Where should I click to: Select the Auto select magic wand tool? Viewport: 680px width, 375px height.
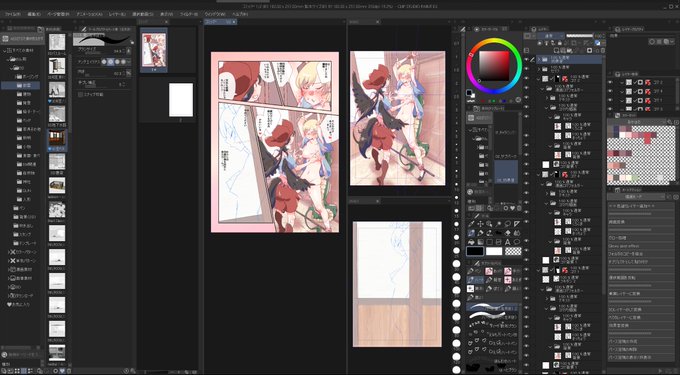pyautogui.click(x=499, y=224)
